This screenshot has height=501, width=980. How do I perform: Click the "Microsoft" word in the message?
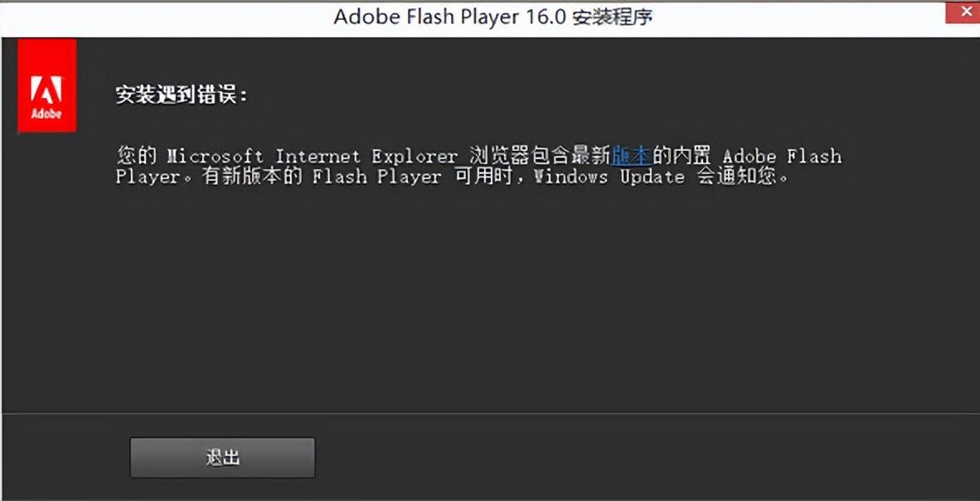216,156
